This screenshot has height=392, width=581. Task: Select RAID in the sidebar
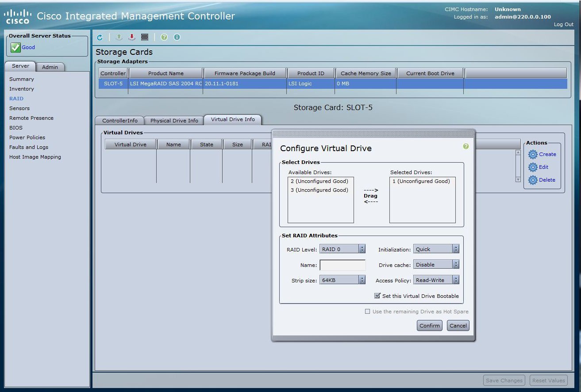(x=16, y=99)
